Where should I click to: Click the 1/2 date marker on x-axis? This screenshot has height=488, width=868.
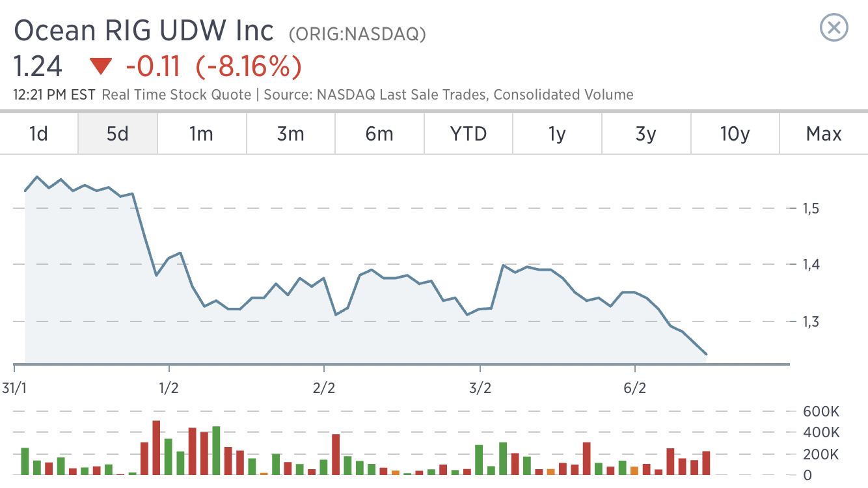point(169,388)
